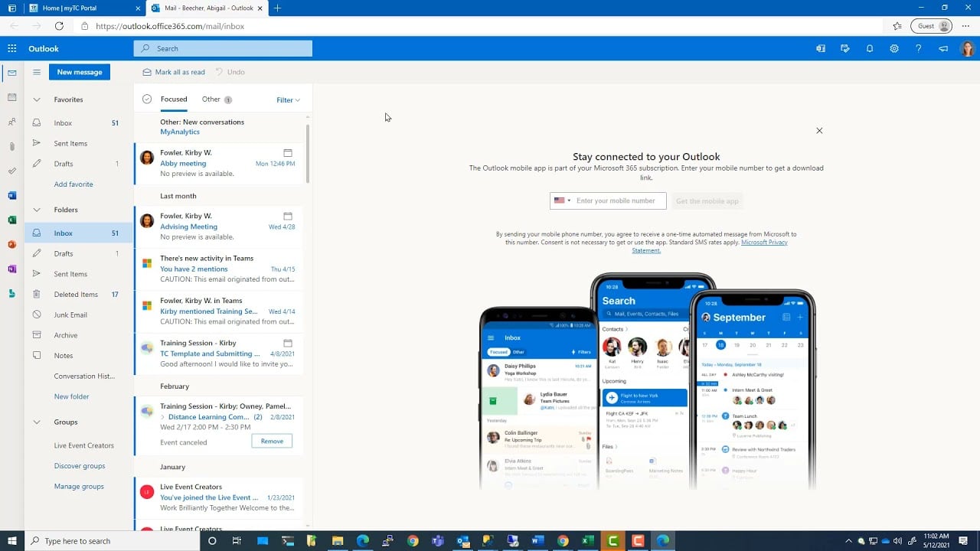Open People contacts in the left rail
This screenshot has height=551, width=980.
click(x=11, y=122)
